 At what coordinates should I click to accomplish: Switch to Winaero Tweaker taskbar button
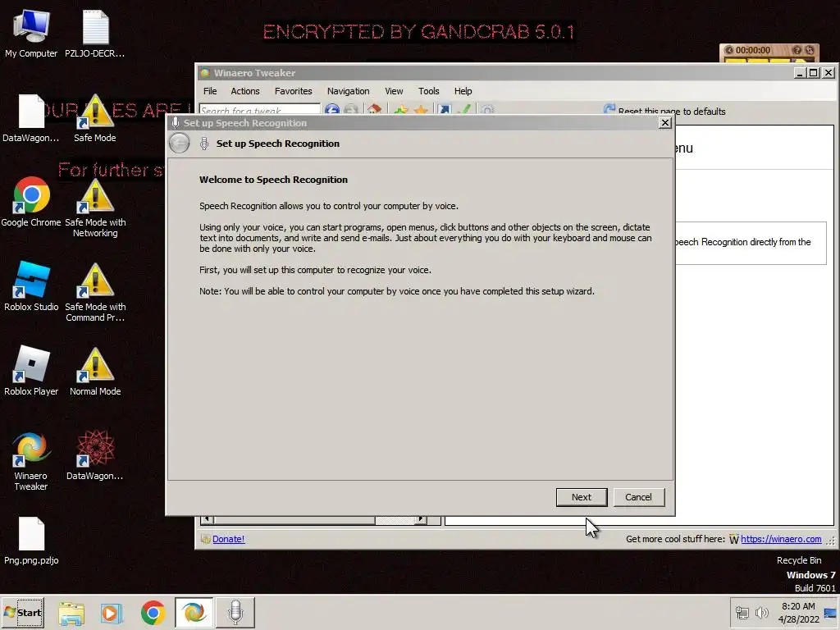coord(194,612)
